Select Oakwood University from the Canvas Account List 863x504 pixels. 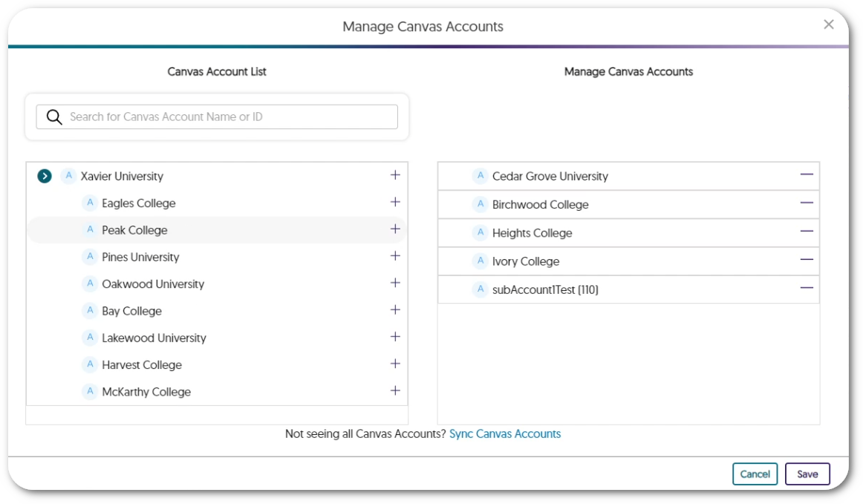click(x=153, y=284)
